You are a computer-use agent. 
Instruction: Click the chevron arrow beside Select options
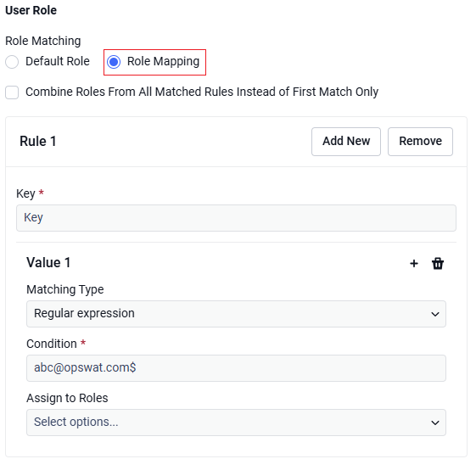[x=435, y=423]
